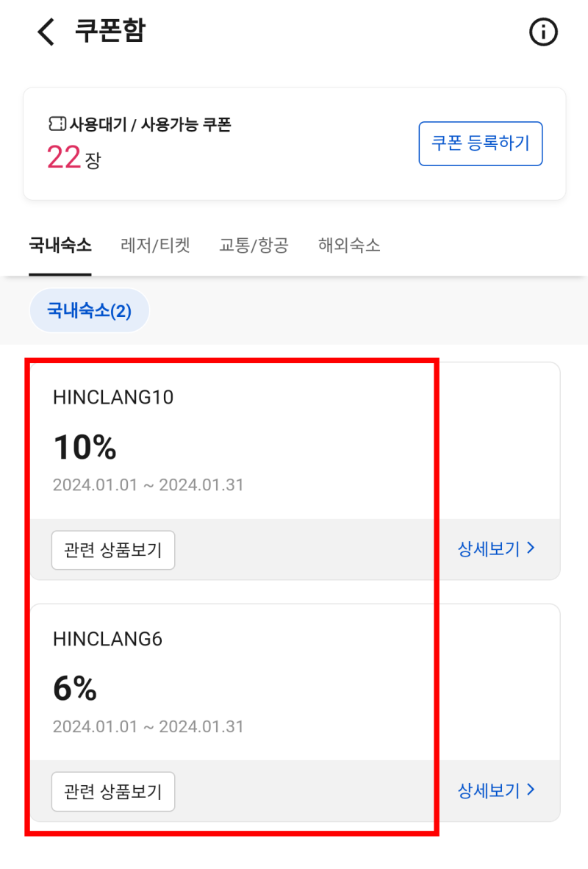Switch to the 레저/티켓 tab

click(155, 246)
